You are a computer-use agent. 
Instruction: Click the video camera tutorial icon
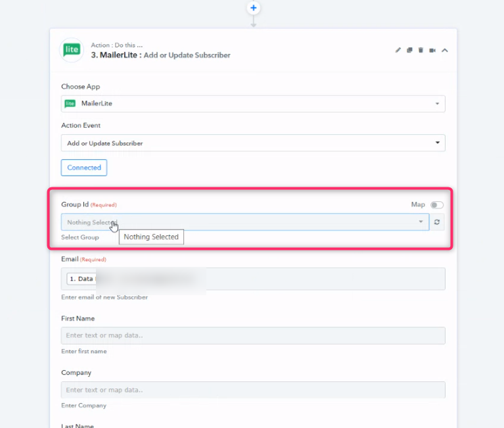click(x=432, y=50)
